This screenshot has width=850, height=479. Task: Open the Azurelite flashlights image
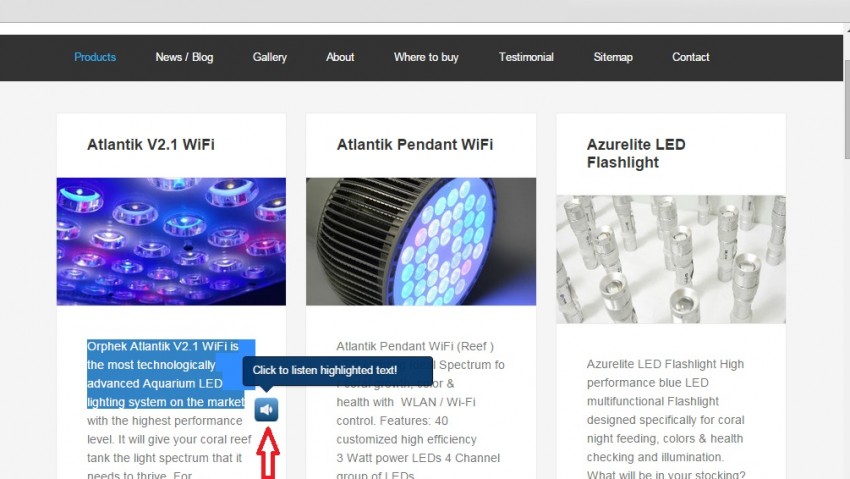pos(671,260)
